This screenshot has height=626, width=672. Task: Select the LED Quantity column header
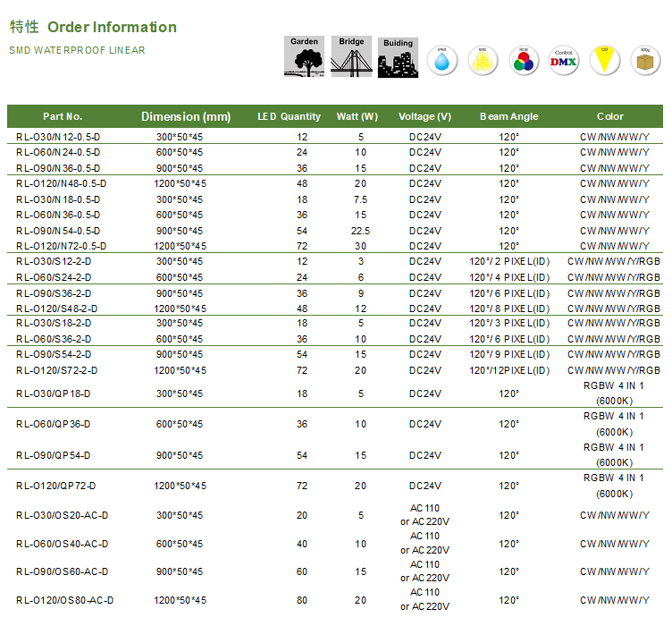tap(289, 116)
